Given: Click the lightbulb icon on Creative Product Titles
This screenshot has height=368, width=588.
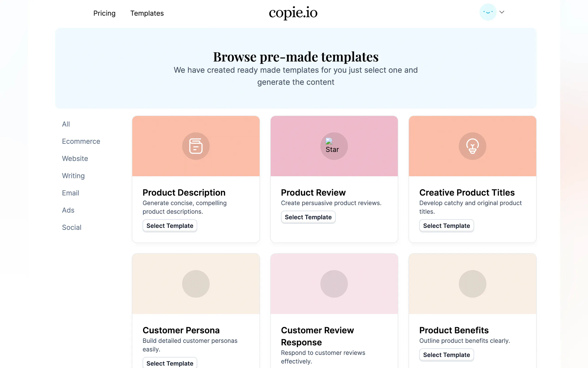Looking at the screenshot, I should point(472,146).
